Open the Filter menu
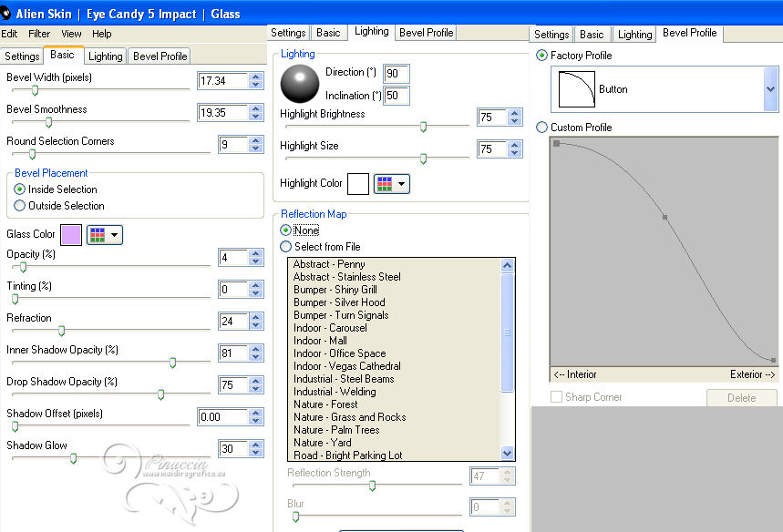This screenshot has height=532, width=783. pos(39,34)
